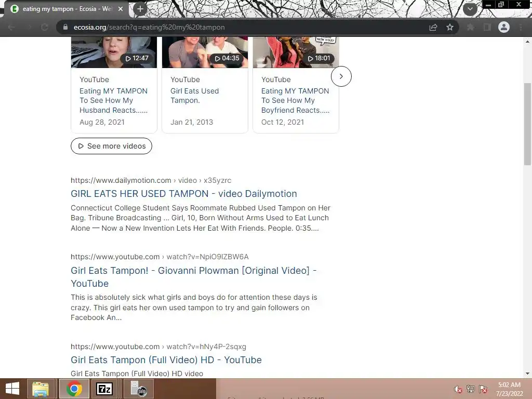532x399 pixels.
Task: Click date Oct 12, 2021
Action: (x=282, y=122)
